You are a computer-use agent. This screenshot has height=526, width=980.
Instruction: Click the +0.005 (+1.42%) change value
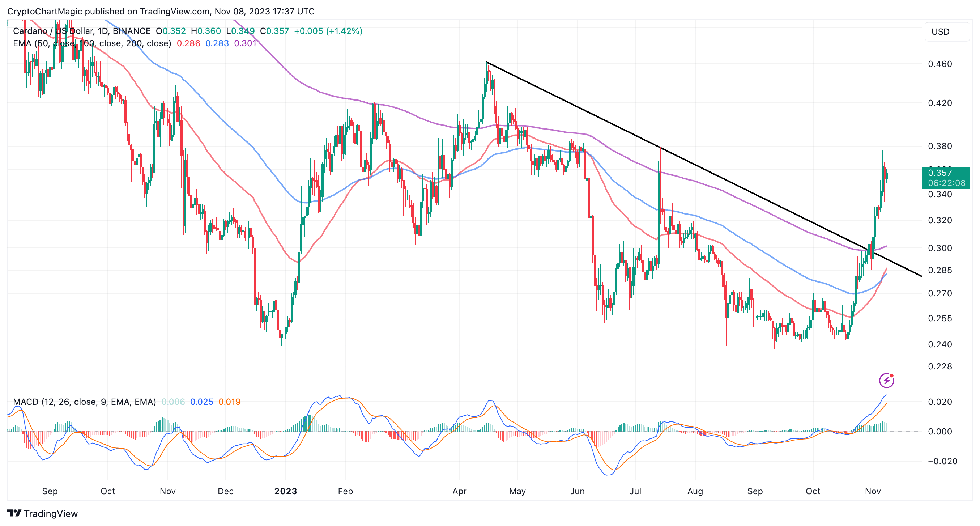click(328, 31)
